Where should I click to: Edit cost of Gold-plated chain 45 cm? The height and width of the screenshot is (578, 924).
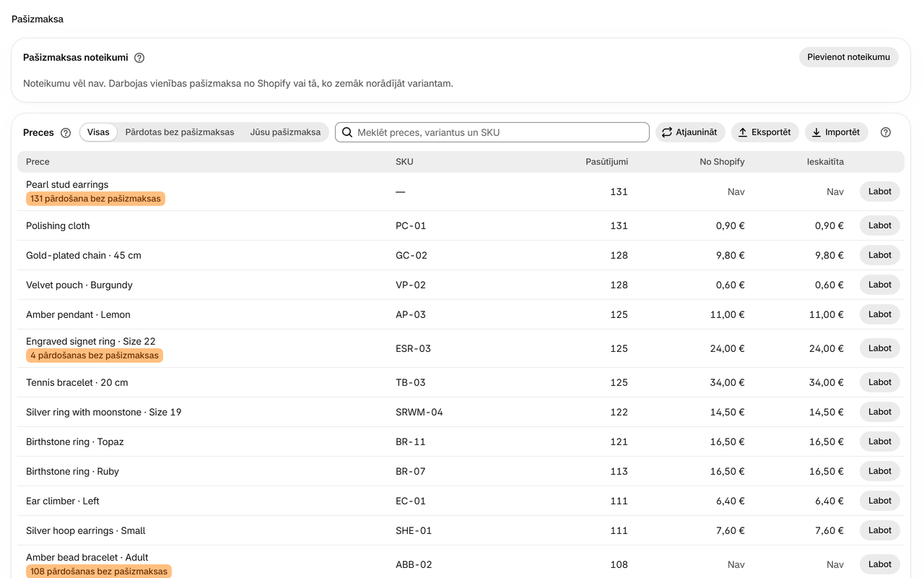pyautogui.click(x=879, y=255)
